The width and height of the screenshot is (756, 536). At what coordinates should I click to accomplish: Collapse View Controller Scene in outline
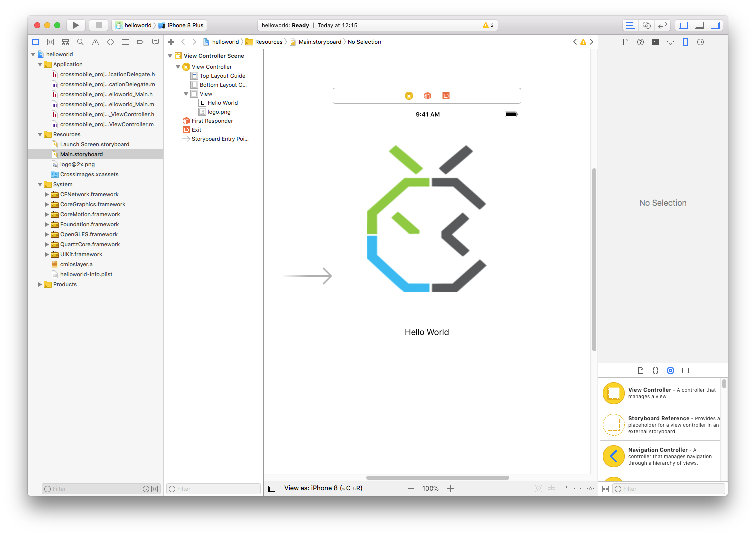pos(170,56)
